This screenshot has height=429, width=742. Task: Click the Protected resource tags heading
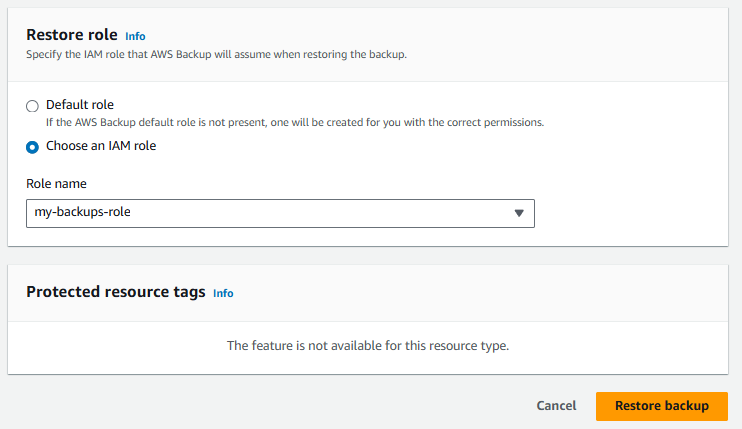tap(116, 292)
